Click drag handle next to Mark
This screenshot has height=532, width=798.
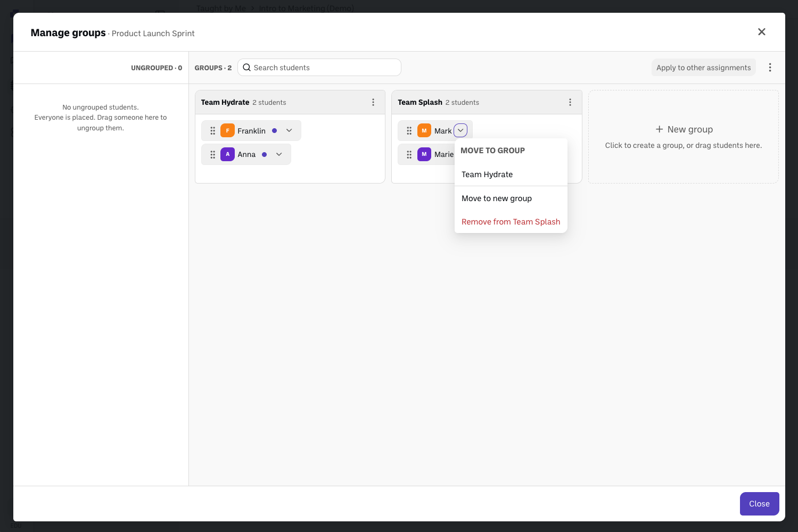tap(409, 131)
